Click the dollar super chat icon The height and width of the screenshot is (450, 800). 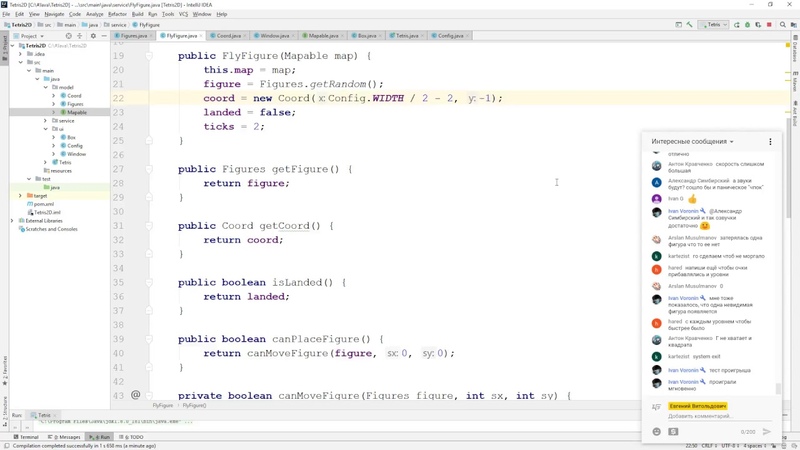[x=673, y=432]
